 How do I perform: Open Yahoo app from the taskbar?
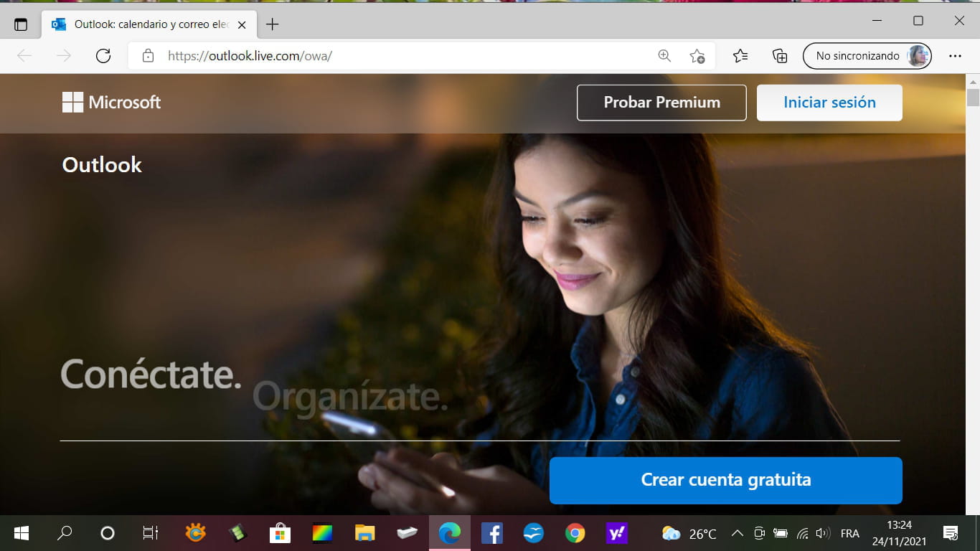[x=617, y=533]
